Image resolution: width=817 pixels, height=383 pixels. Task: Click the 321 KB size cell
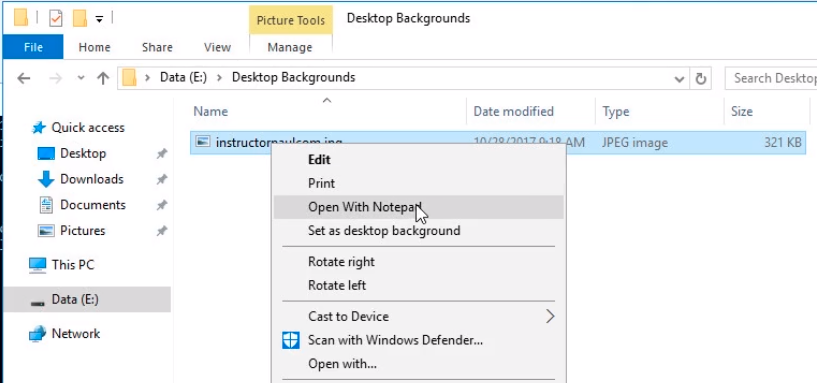[x=782, y=142]
